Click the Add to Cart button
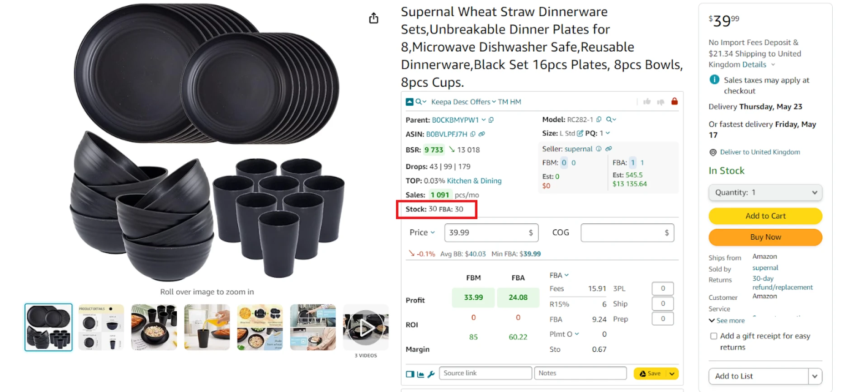The width and height of the screenshot is (868, 392). click(x=765, y=216)
